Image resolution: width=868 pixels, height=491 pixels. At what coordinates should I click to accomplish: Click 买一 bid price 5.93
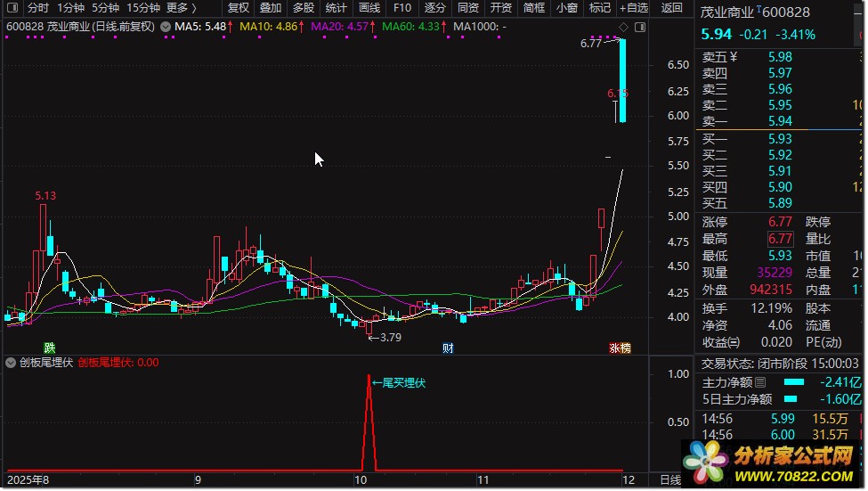780,138
